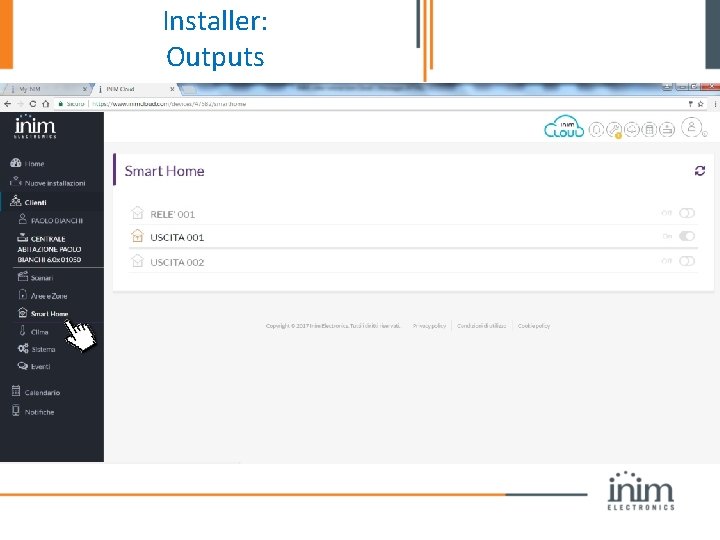Open the Condizioni di utilizzo link
The image size is (720, 540).
(481, 326)
